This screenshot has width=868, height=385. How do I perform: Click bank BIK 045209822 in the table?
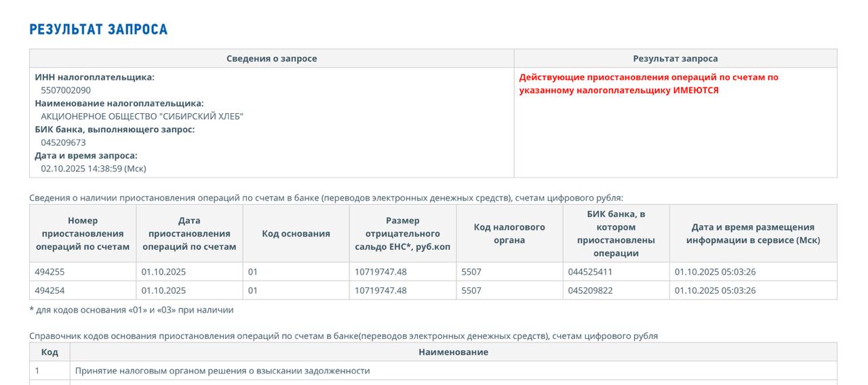click(590, 290)
